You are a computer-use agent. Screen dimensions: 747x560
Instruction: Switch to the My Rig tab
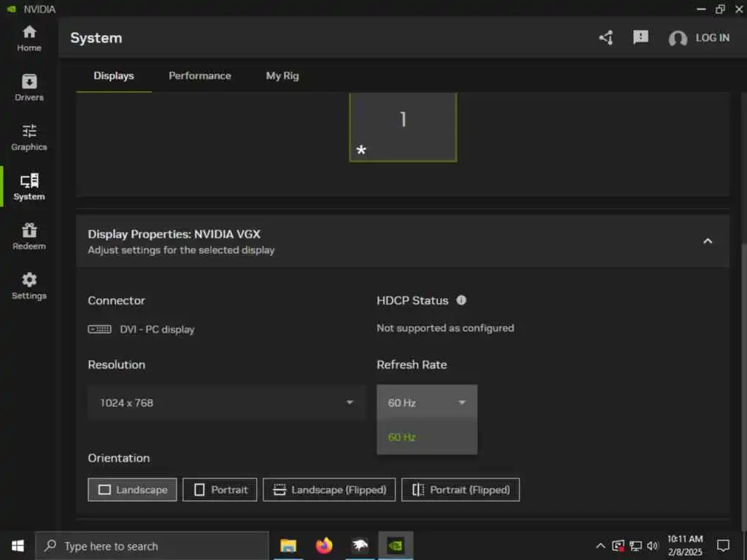tap(282, 76)
